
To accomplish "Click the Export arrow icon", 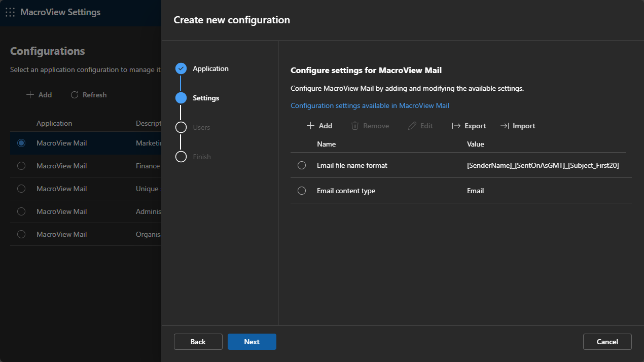I will tap(456, 126).
